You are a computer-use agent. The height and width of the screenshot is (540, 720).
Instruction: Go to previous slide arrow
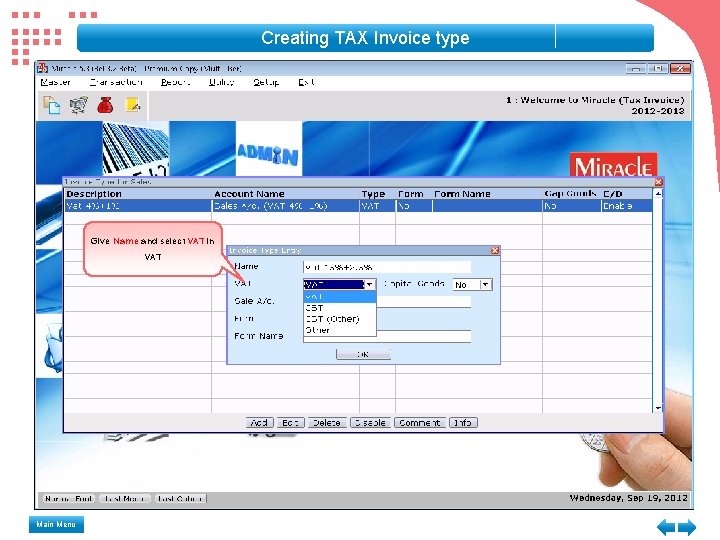(666, 527)
